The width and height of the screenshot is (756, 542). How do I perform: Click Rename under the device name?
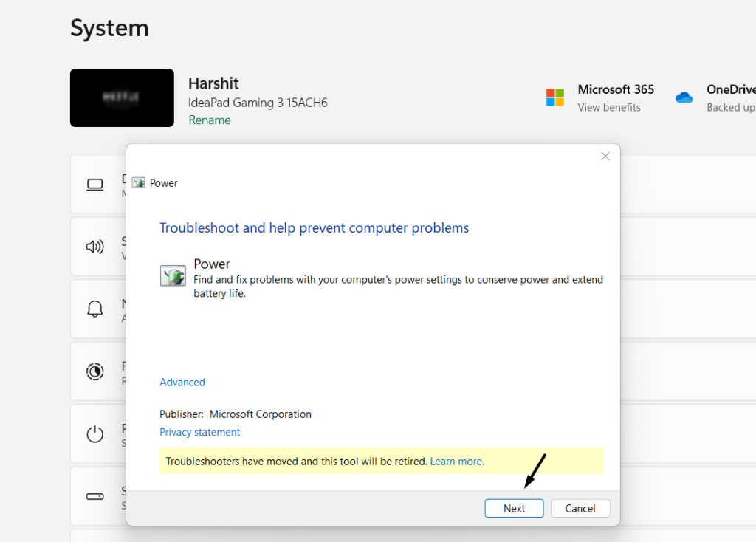pyautogui.click(x=210, y=120)
